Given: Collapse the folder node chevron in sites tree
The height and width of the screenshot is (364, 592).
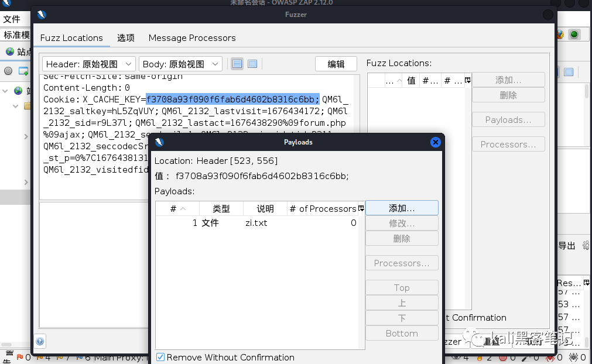Looking at the screenshot, I should coord(15,106).
